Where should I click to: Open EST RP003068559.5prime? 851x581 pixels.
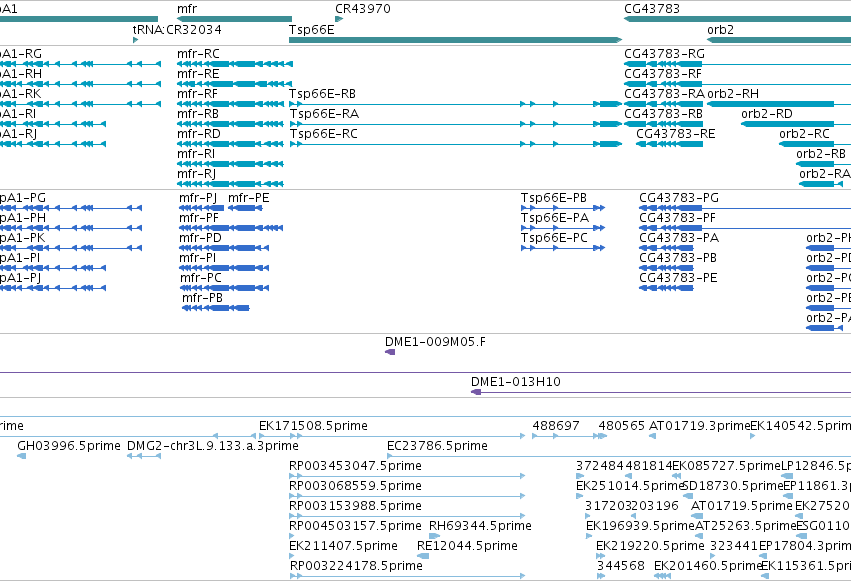click(x=407, y=496)
